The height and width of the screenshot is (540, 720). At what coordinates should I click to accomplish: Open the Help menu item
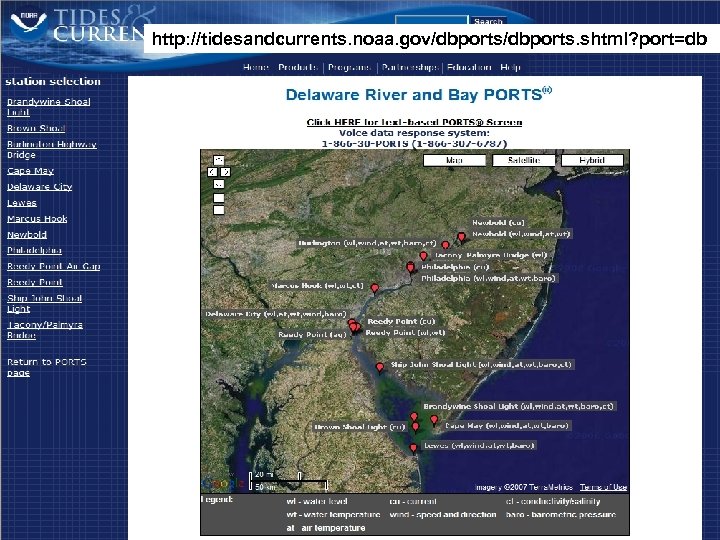pyautogui.click(x=510, y=68)
